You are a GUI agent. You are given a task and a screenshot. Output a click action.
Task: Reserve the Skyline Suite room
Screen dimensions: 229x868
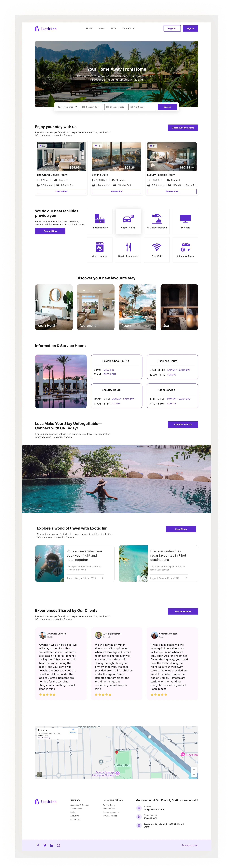click(116, 191)
